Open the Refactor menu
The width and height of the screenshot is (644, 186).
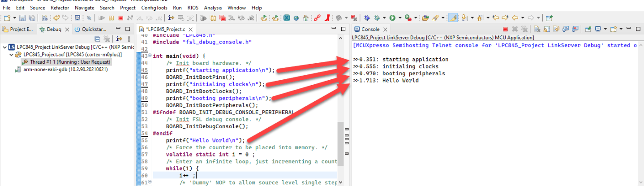[60, 8]
